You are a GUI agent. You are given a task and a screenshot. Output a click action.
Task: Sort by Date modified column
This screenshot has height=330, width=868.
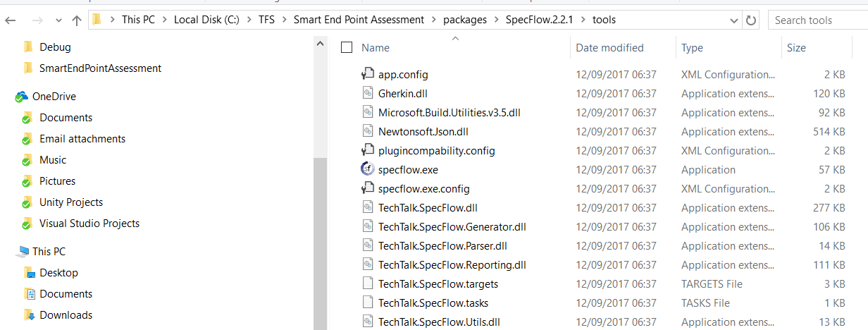pyautogui.click(x=609, y=48)
